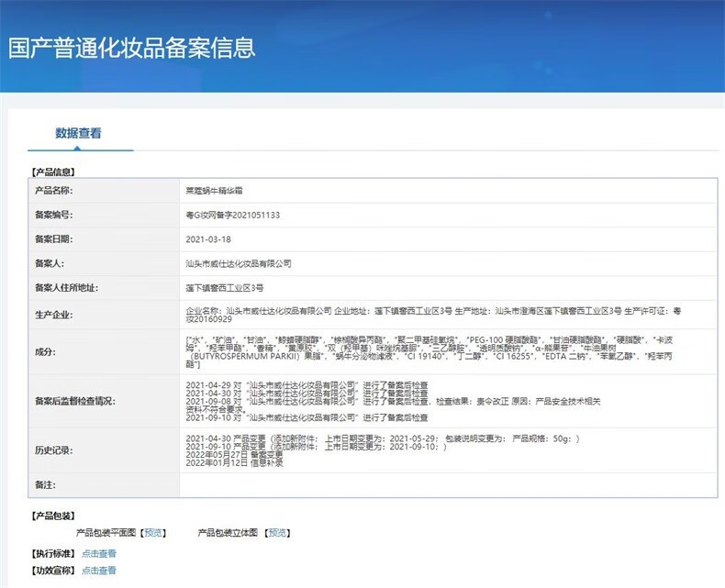Image resolution: width=725 pixels, height=588 pixels.
Task: Click the 历史记录 row label
Action: (53, 450)
